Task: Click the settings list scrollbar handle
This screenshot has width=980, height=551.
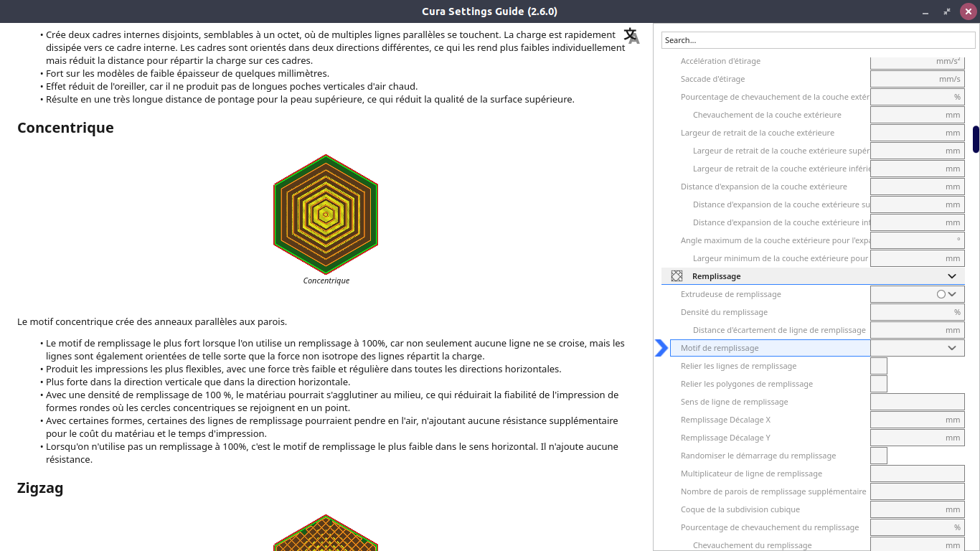Action: pyautogui.click(x=976, y=139)
